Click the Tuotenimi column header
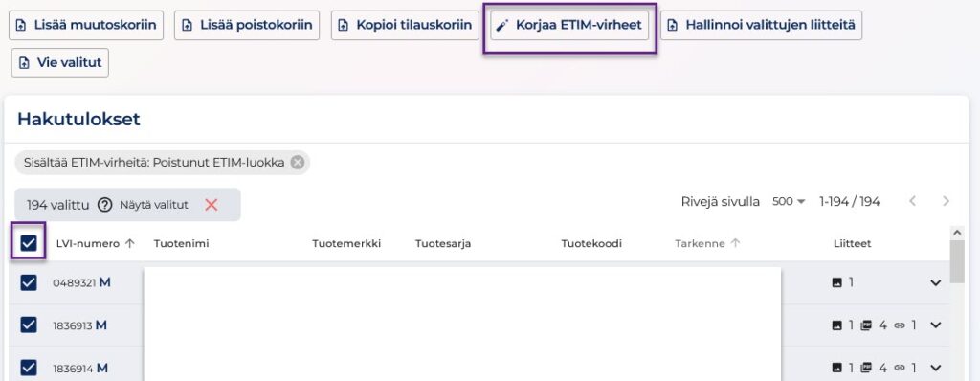 click(x=181, y=244)
